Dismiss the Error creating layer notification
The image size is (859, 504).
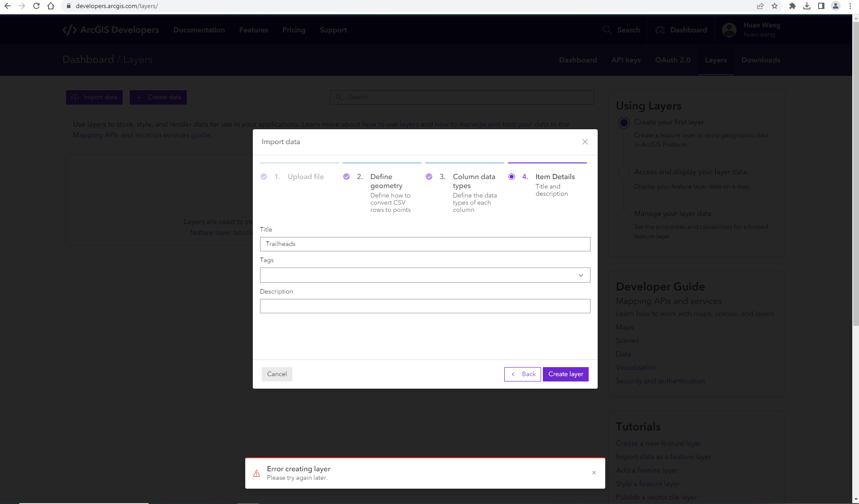click(x=594, y=473)
